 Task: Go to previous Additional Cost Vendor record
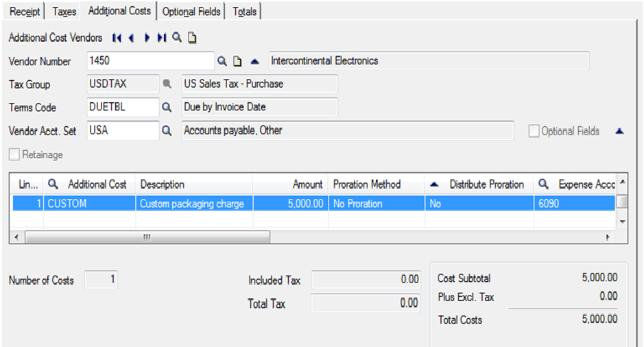(130, 38)
